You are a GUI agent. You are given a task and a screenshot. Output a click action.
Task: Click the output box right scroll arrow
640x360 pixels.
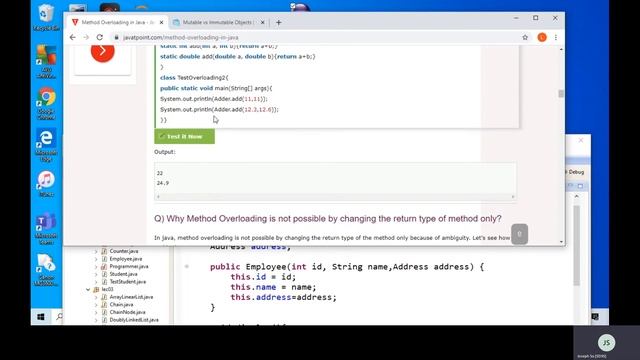point(513,197)
